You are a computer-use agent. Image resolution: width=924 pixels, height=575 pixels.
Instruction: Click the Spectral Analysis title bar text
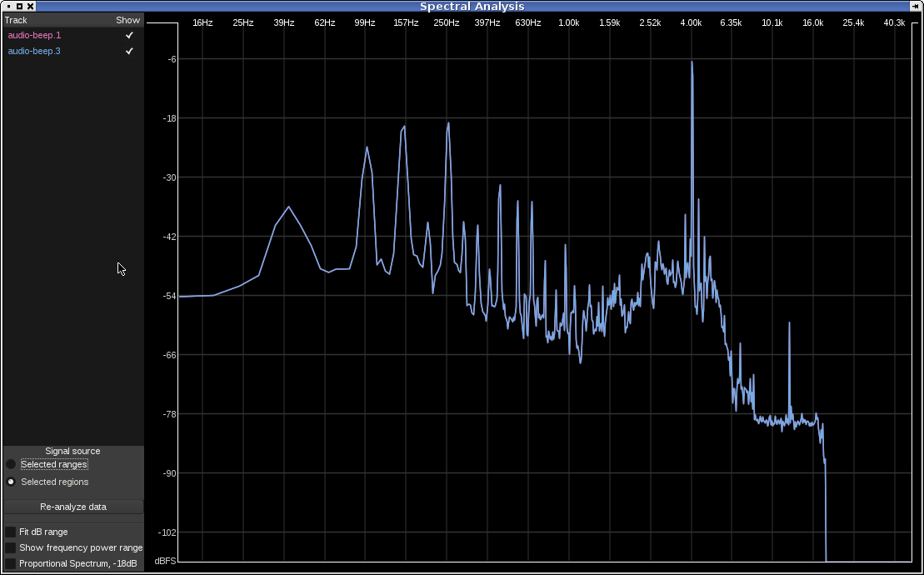click(472, 6)
